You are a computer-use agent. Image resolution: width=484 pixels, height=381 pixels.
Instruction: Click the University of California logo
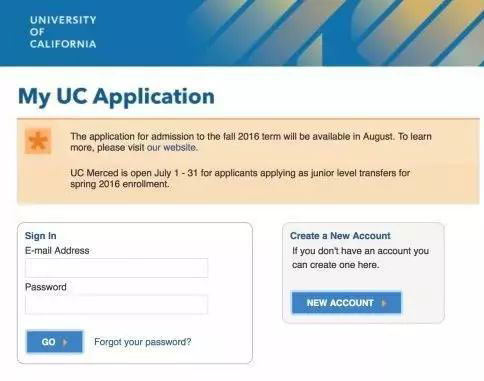[x=63, y=32]
